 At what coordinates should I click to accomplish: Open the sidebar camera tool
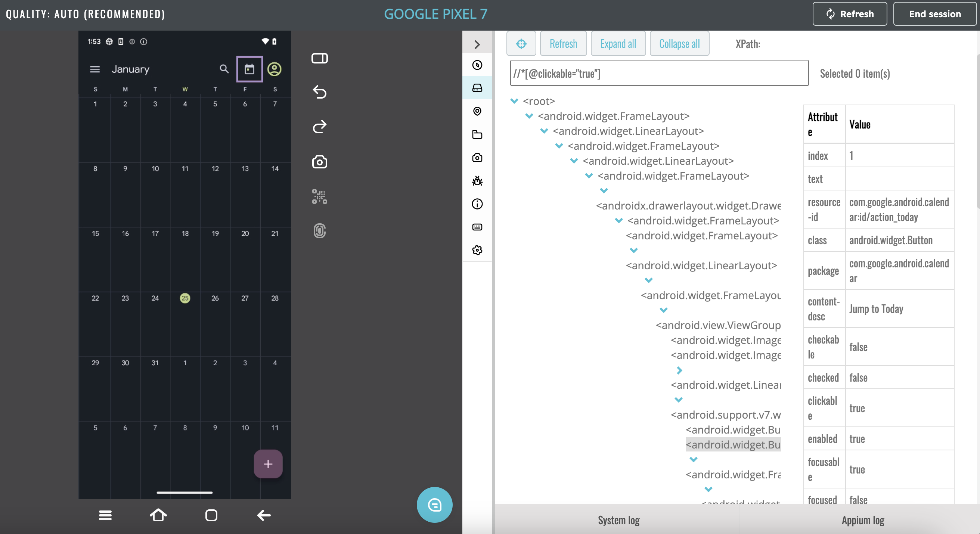477,158
